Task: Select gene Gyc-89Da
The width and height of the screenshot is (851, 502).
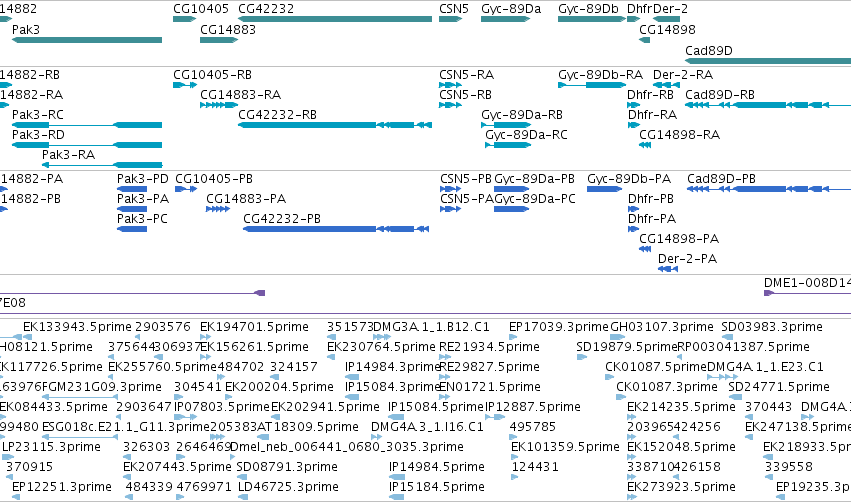Action: pyautogui.click(x=505, y=19)
